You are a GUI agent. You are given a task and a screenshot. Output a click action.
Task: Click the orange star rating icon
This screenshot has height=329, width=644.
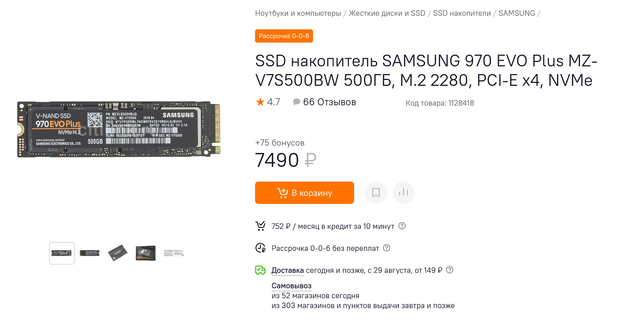pyautogui.click(x=260, y=102)
